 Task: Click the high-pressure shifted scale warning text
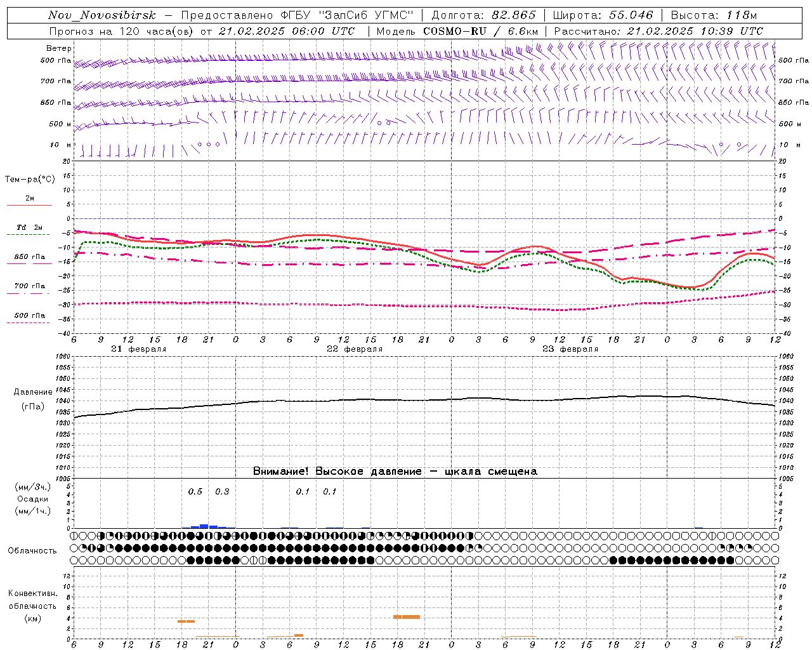point(395,472)
